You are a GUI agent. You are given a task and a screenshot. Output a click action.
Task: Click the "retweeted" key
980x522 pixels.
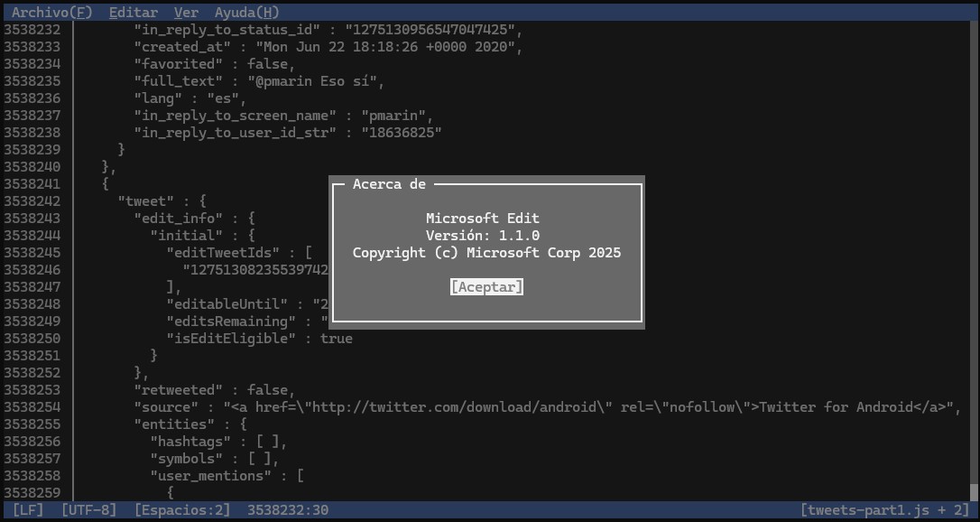click(x=178, y=390)
